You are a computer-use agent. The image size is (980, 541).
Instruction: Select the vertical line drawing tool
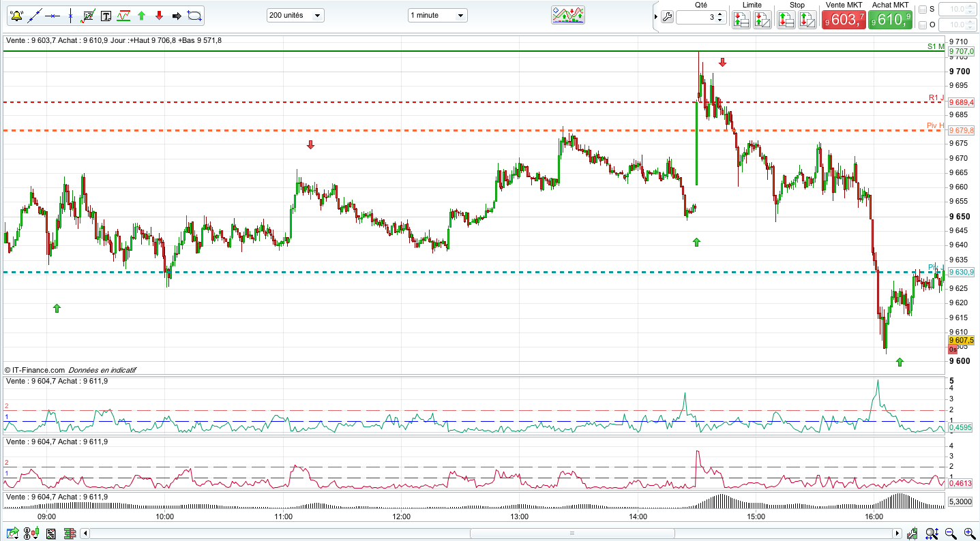tap(70, 15)
